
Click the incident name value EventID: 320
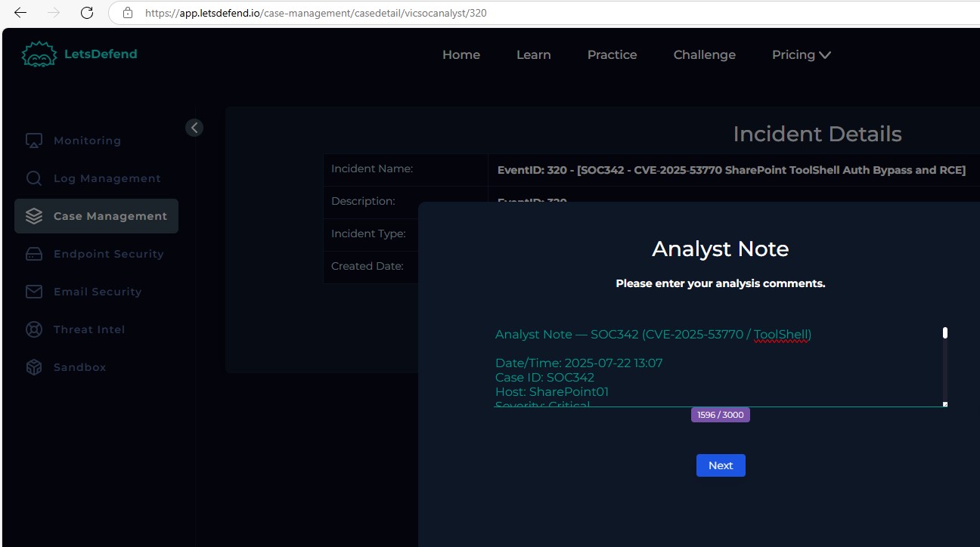(731, 170)
